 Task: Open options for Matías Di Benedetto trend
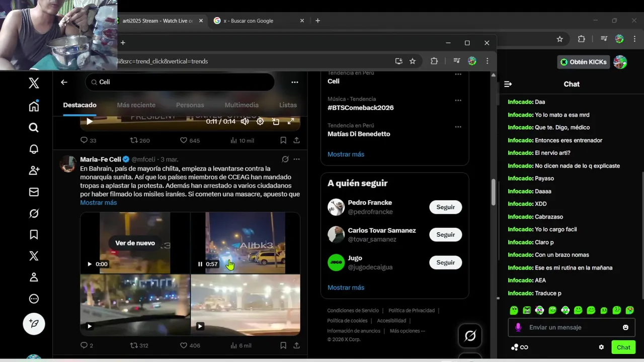click(458, 127)
